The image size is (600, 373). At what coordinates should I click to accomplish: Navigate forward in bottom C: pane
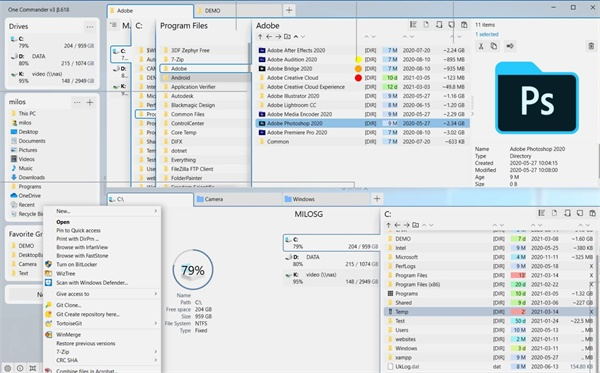[x=406, y=225]
